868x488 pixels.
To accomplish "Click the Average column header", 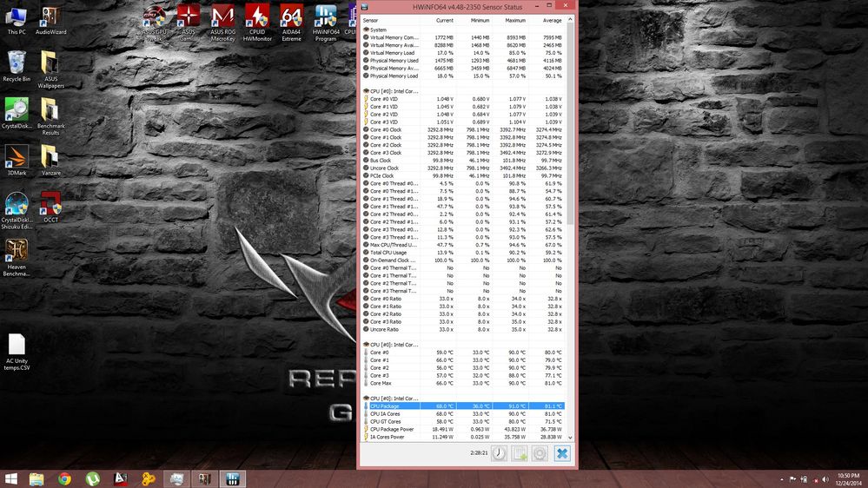I will point(546,21).
